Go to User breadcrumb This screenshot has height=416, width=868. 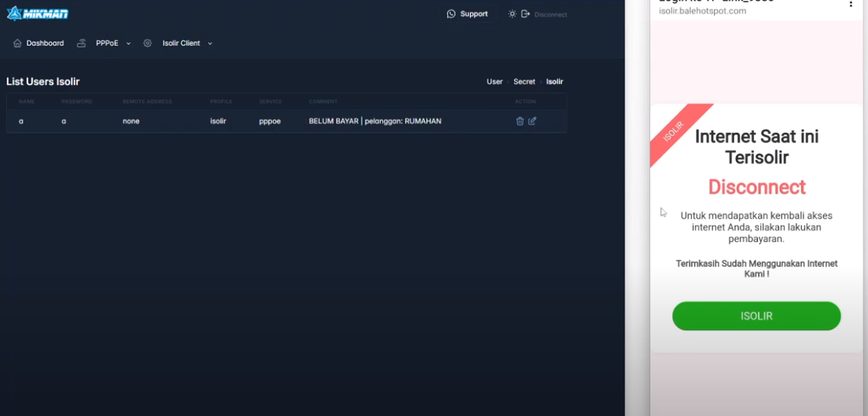495,82
